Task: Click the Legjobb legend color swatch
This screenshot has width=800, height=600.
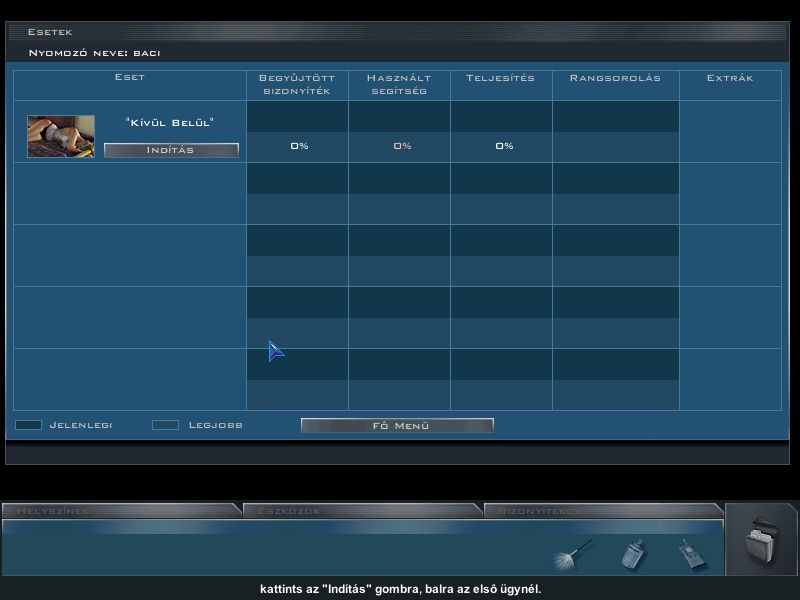Action: click(165, 425)
